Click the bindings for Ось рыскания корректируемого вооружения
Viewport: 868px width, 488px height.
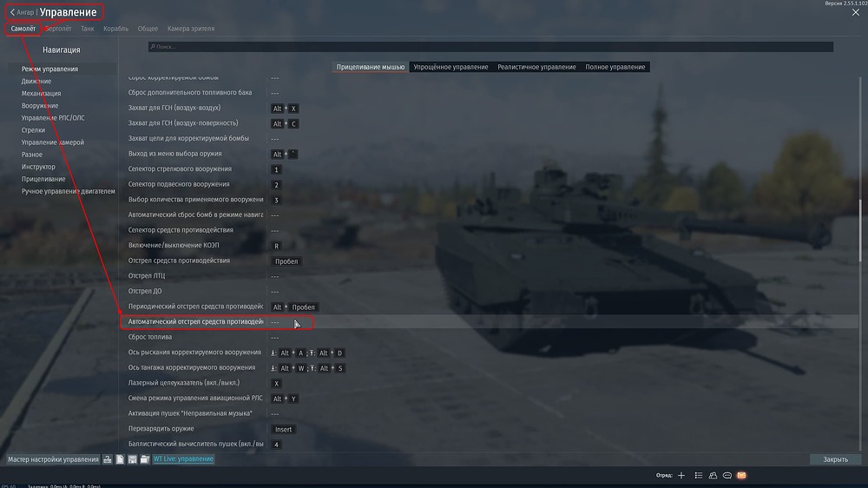click(x=308, y=353)
